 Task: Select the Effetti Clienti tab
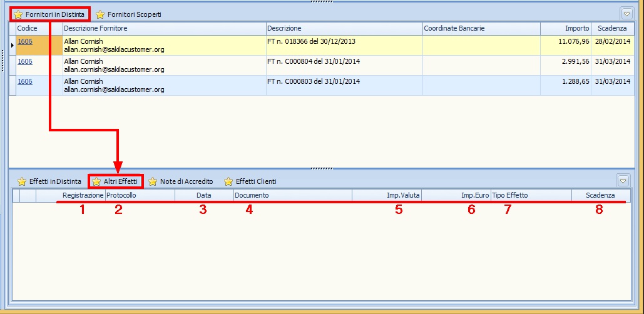pos(255,181)
